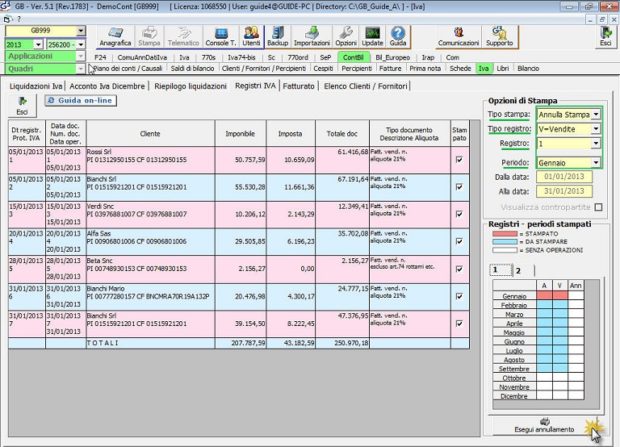Open Riepilogo liquidazioni tab
The height and width of the screenshot is (447, 620).
click(x=190, y=86)
